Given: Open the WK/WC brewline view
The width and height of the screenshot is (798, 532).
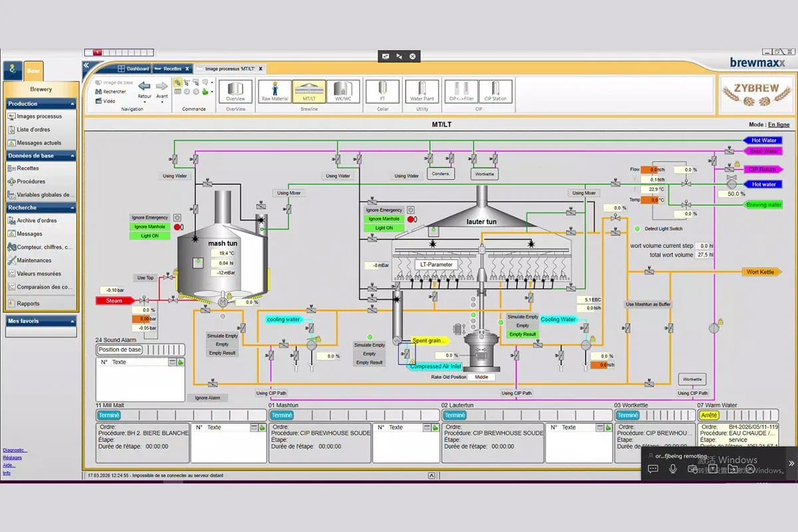Looking at the screenshot, I should pos(343,91).
